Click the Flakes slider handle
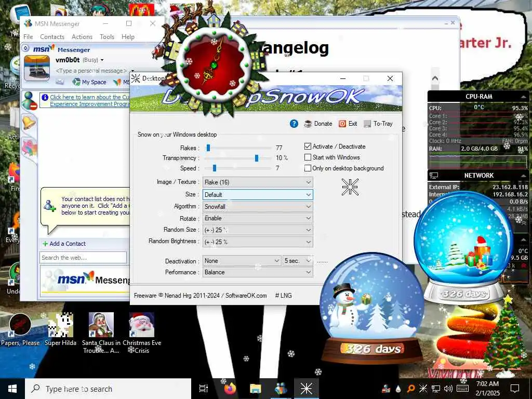532x399 pixels. pos(208,148)
